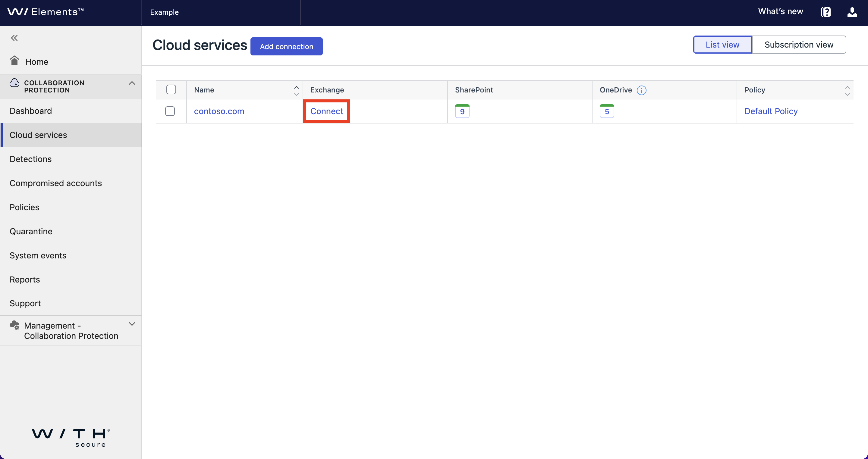Screen dimensions: 868x459
Task: Open the Home icon in sidebar
Action: point(14,61)
